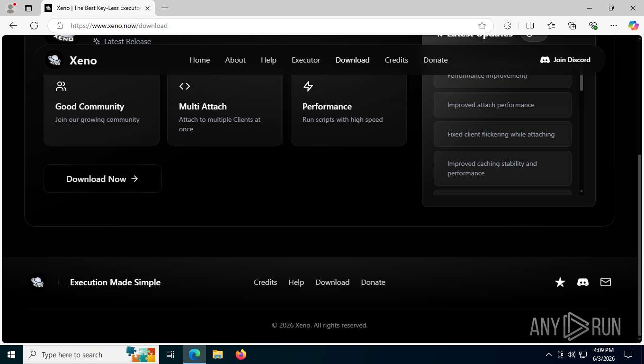
Task: Open the Home nav link
Action: point(200,60)
